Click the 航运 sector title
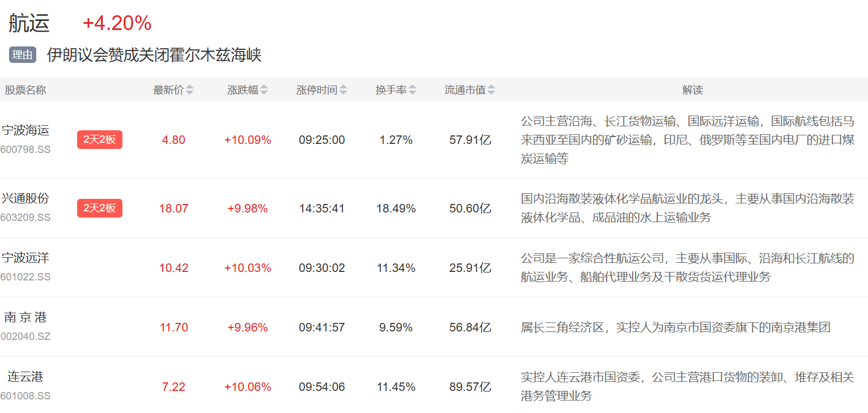 point(29,23)
